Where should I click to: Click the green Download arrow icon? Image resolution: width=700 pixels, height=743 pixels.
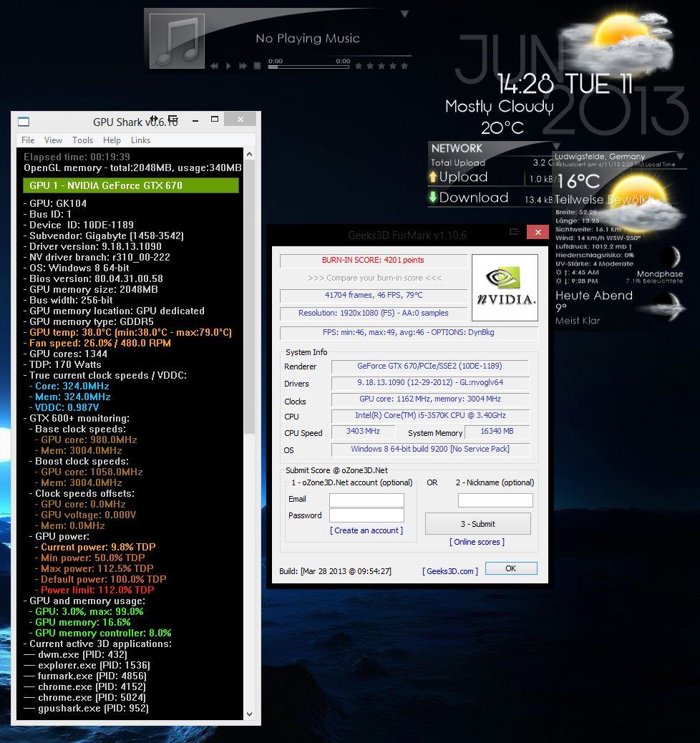(433, 197)
